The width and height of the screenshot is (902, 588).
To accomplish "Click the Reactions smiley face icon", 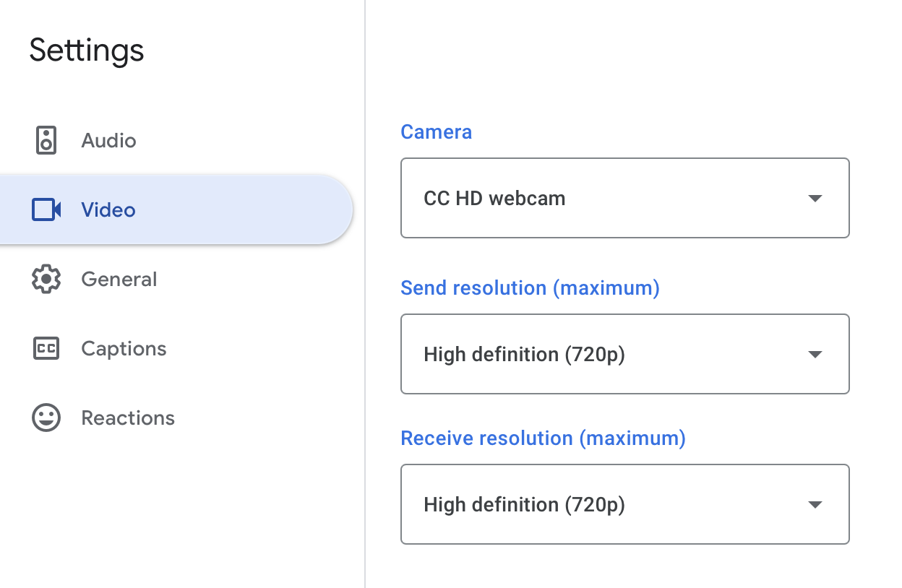I will click(46, 418).
